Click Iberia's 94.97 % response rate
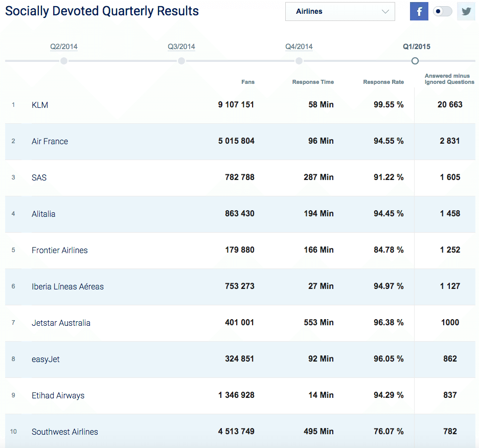This screenshot has height=448, width=479. tap(389, 286)
